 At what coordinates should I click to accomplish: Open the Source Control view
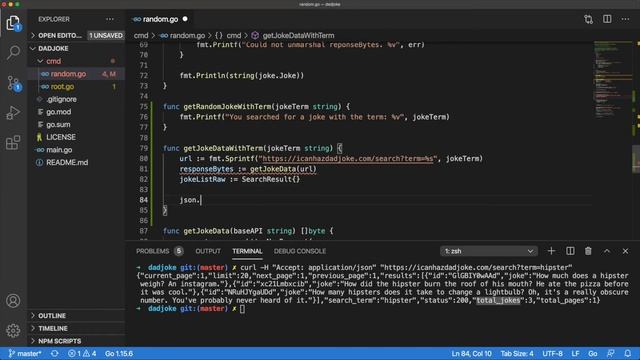[x=13, y=83]
